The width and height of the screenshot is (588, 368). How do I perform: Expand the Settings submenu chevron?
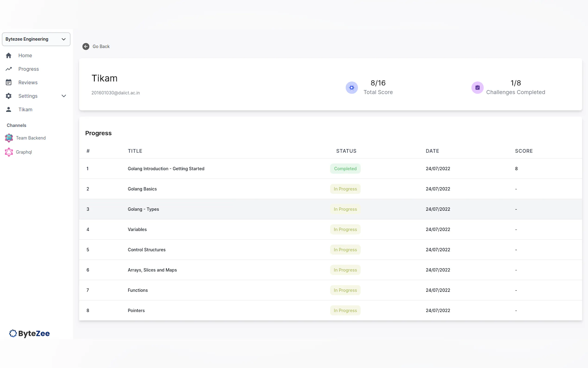click(64, 96)
